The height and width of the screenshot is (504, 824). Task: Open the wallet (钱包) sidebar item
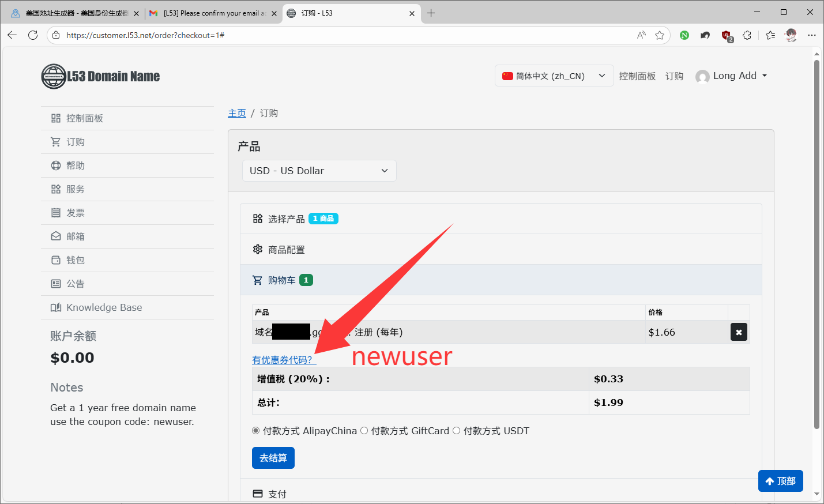75,260
